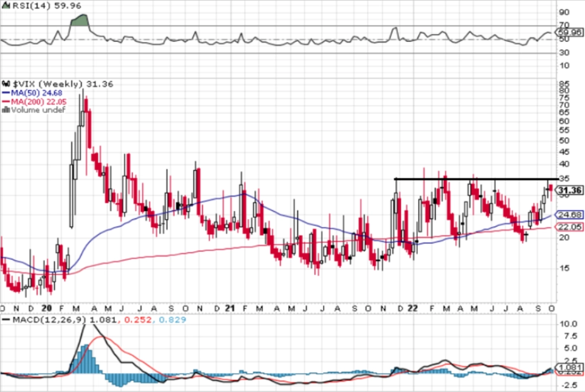Click the red MA(200) legend swatch
Viewport: 585px width, 392px height.
6,102
